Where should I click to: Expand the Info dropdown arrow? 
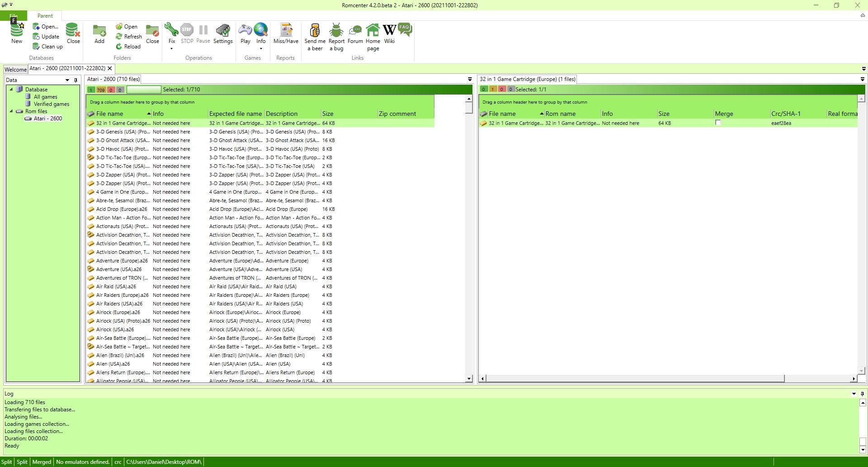click(261, 48)
